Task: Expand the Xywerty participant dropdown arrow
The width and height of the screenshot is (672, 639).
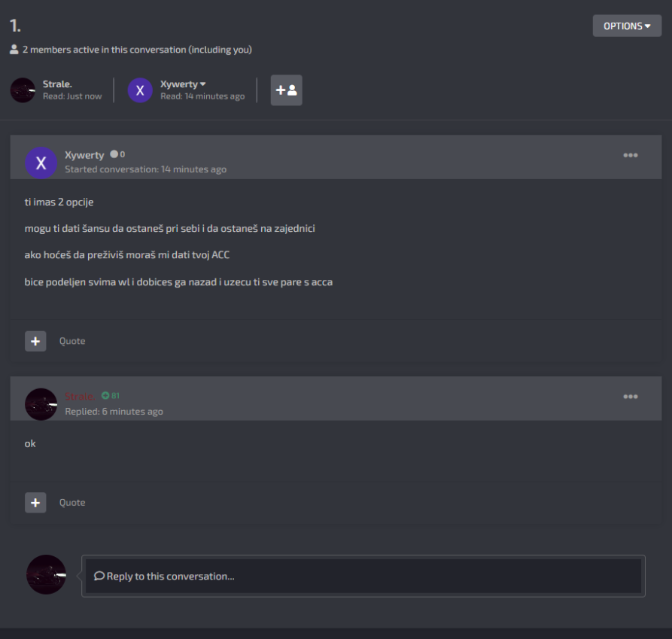Action: click(x=203, y=84)
